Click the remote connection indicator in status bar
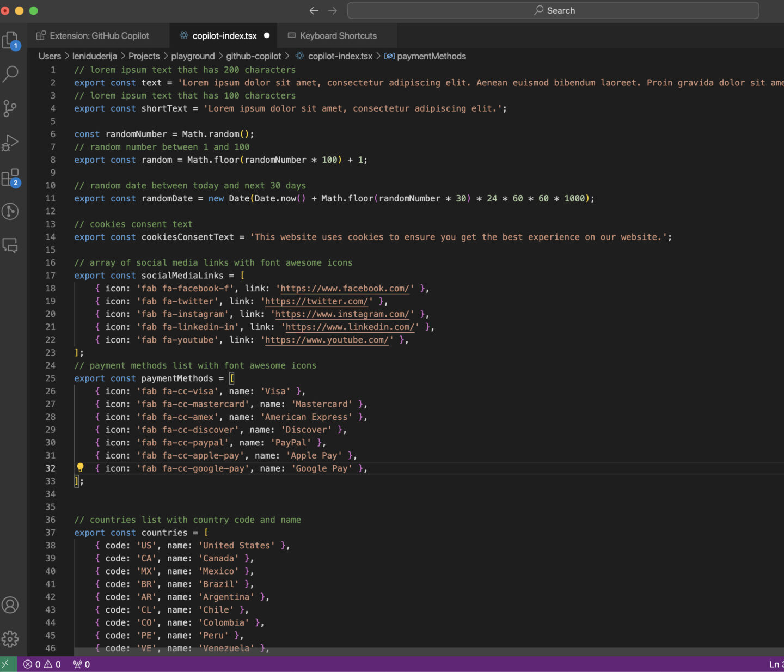This screenshot has width=784, height=672. click(x=7, y=664)
